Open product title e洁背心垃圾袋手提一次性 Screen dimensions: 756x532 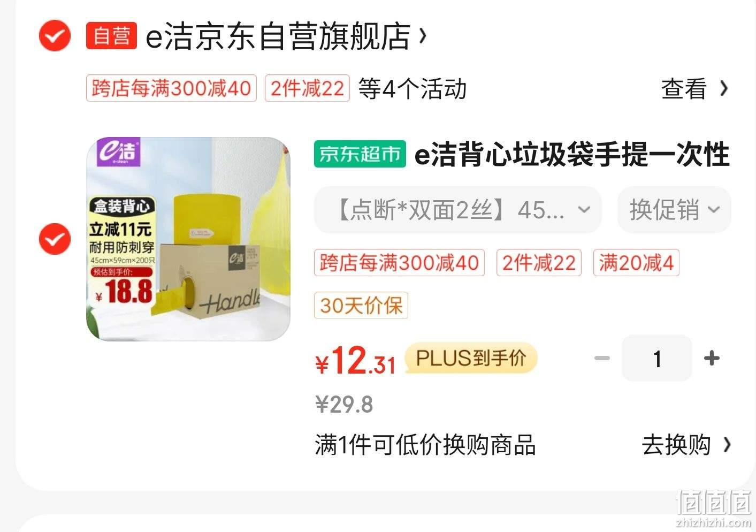point(572,154)
